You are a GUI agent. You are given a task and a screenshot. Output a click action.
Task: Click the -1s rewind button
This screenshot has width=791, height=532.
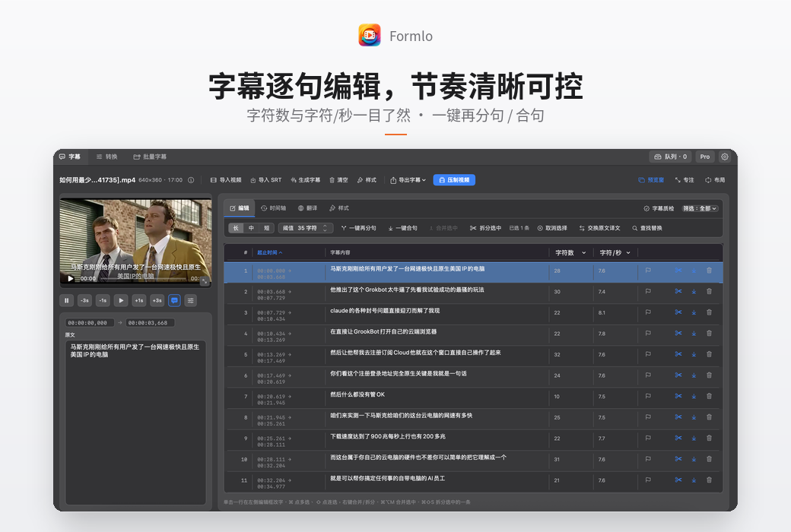point(103,300)
